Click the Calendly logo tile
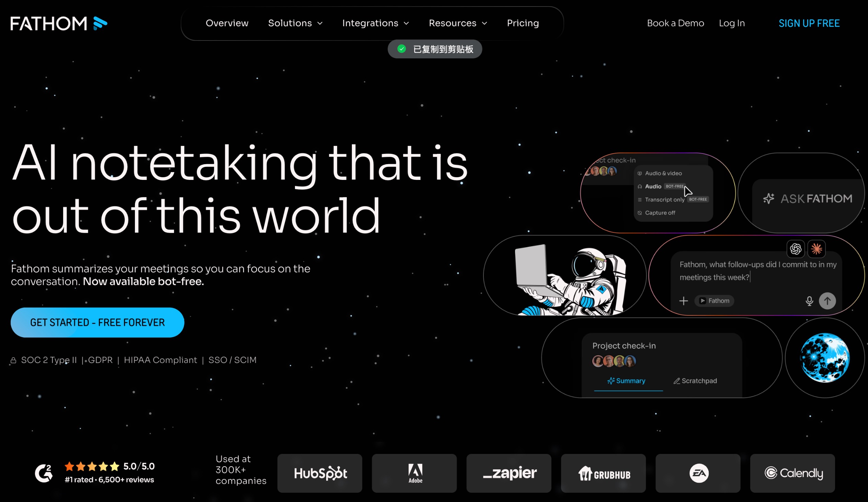The image size is (868, 502). point(792,473)
